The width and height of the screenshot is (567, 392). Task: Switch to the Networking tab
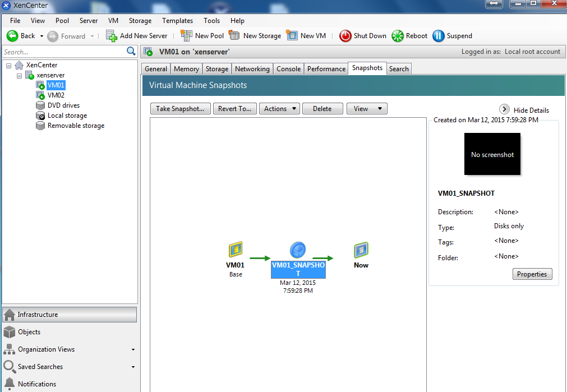point(252,69)
